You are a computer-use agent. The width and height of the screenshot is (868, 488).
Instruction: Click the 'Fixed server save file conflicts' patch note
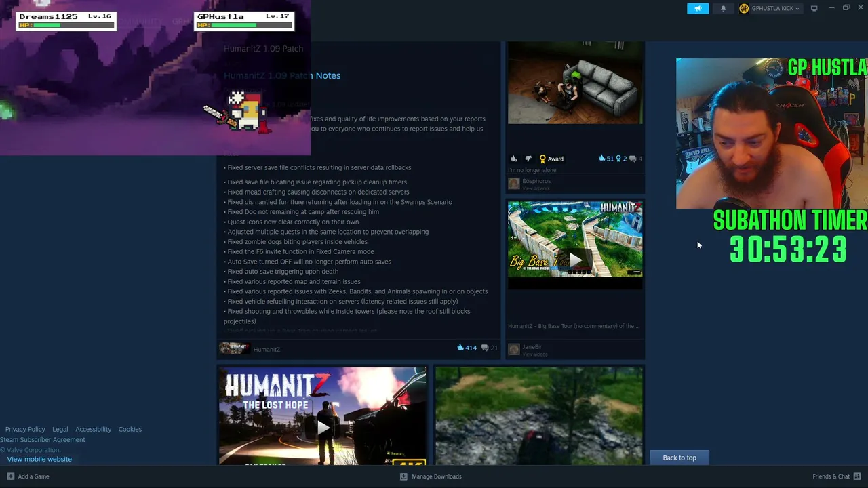pos(317,167)
